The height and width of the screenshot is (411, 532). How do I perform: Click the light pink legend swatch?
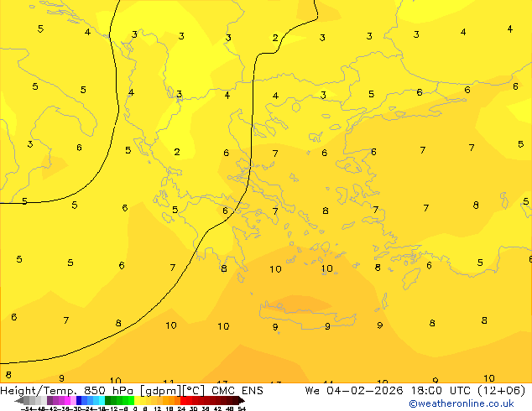73,401
